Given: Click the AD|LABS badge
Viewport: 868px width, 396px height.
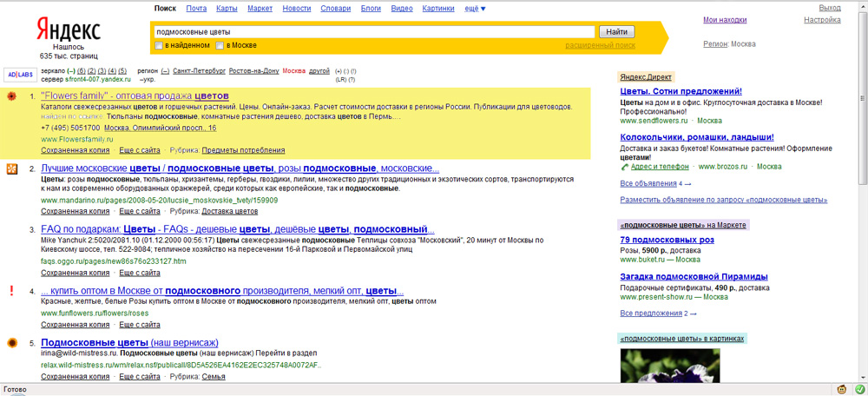Looking at the screenshot, I should coord(21,74).
